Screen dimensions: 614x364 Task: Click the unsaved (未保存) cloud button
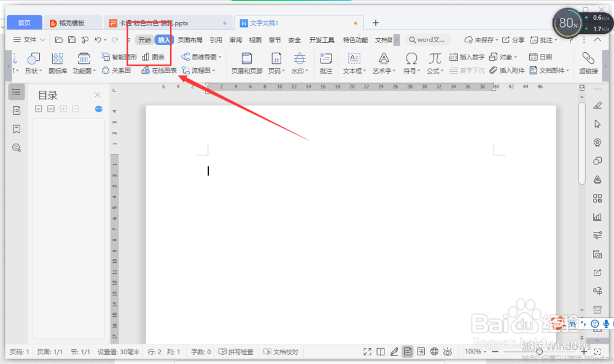click(x=481, y=40)
